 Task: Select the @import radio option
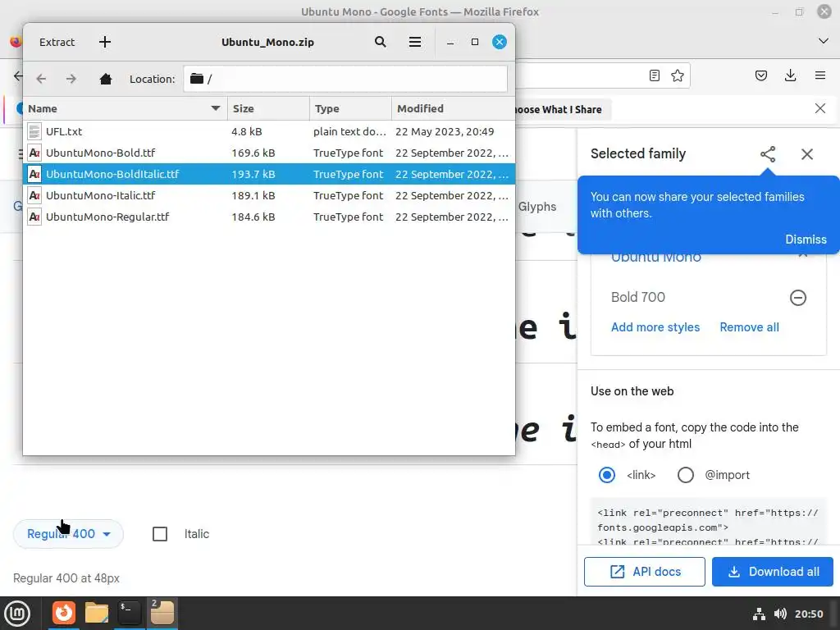tap(685, 475)
